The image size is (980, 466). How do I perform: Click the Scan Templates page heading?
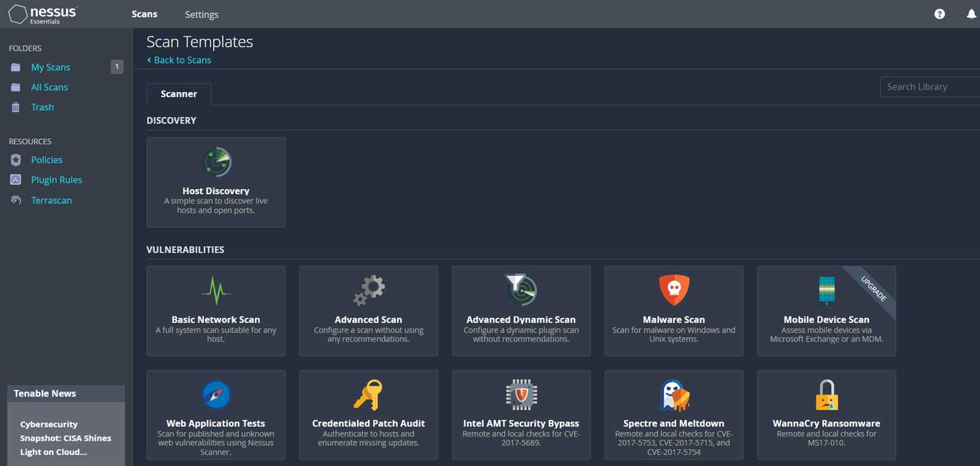coord(200,42)
